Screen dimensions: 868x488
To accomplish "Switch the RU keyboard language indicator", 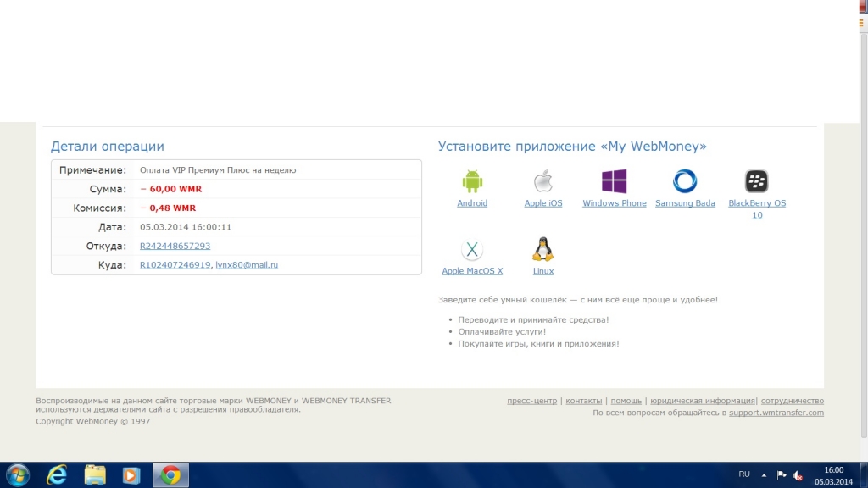I will pos(744,474).
